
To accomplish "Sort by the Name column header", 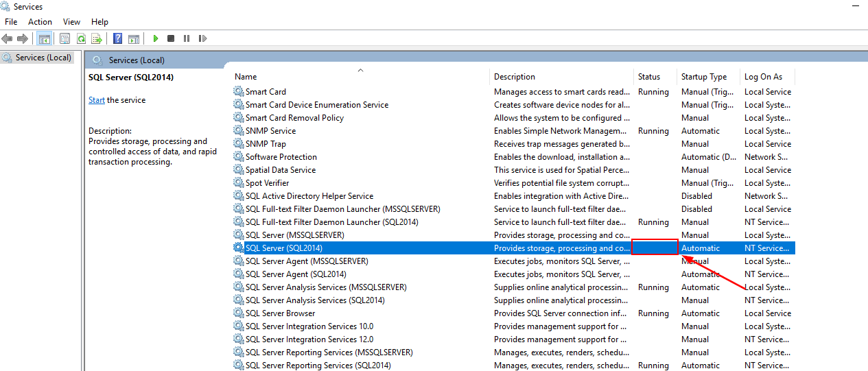I will point(246,77).
